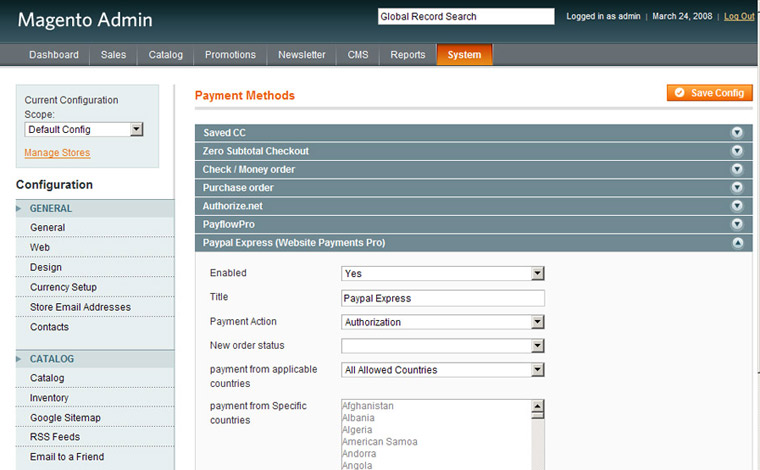Image resolution: width=760 pixels, height=470 pixels.
Task: Expand Authorize.net section arrow icon
Action: pos(737,206)
